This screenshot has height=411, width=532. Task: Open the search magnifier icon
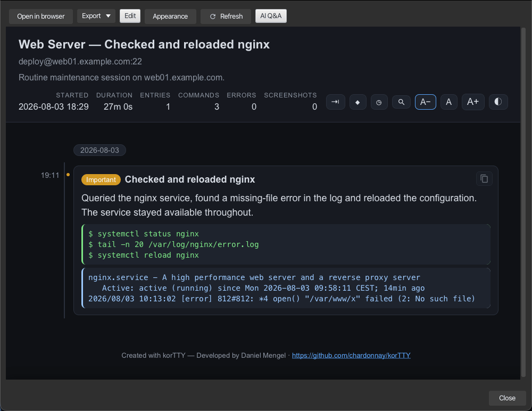(401, 102)
